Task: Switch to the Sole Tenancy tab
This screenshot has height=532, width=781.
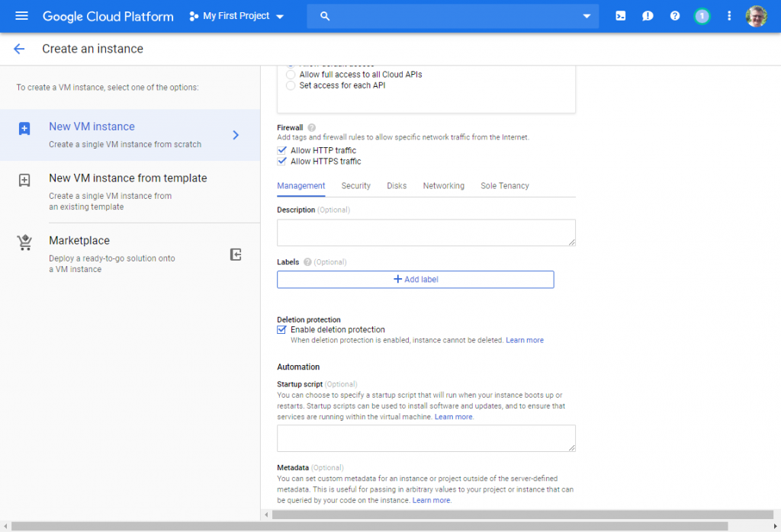Action: (505, 186)
